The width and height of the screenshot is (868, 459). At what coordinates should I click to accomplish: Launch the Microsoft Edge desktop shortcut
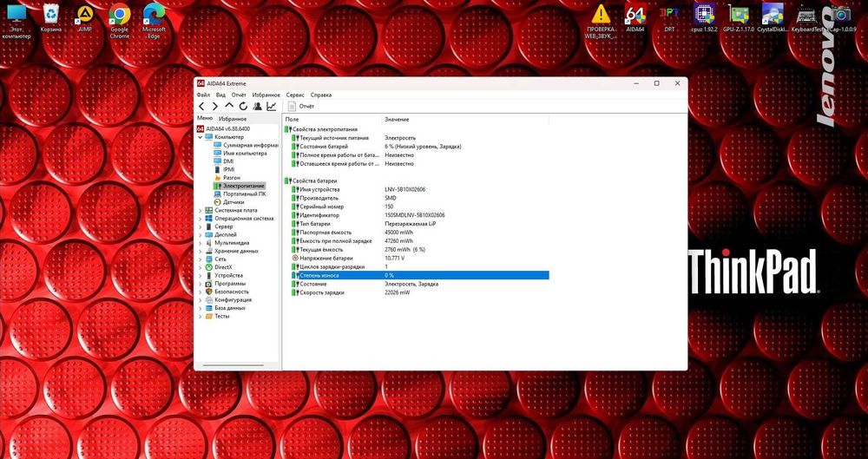coord(154,23)
